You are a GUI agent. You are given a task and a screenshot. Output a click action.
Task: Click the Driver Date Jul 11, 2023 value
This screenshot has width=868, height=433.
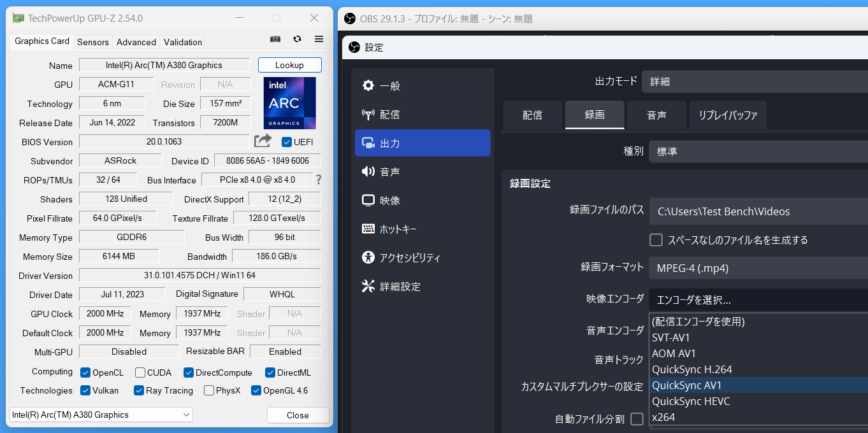coord(123,294)
